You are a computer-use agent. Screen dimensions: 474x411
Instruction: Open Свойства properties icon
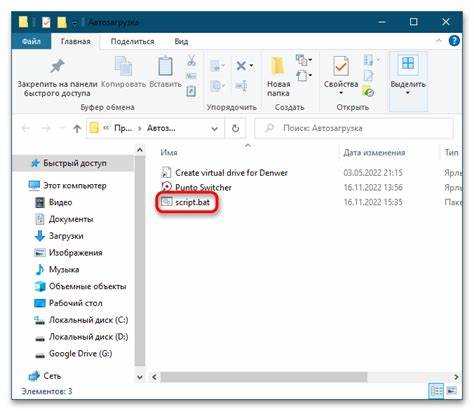click(341, 66)
